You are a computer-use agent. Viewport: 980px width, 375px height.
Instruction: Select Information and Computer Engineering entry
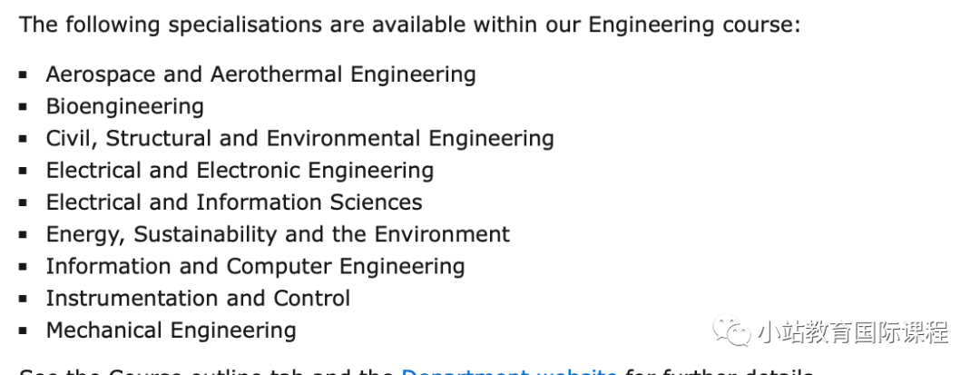256,266
